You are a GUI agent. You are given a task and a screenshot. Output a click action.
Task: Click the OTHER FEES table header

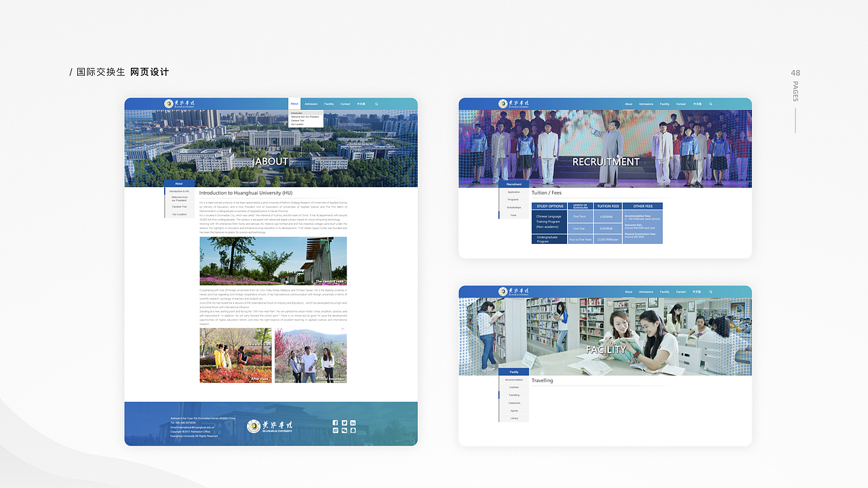(x=643, y=206)
